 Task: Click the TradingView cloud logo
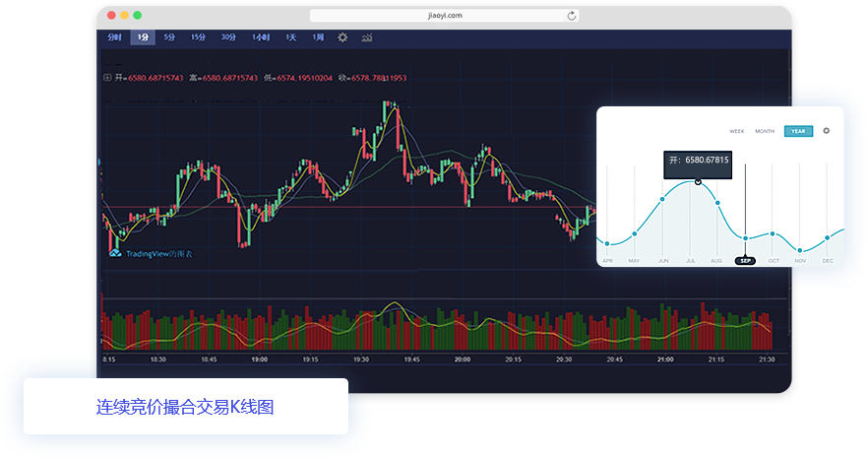pos(114,253)
